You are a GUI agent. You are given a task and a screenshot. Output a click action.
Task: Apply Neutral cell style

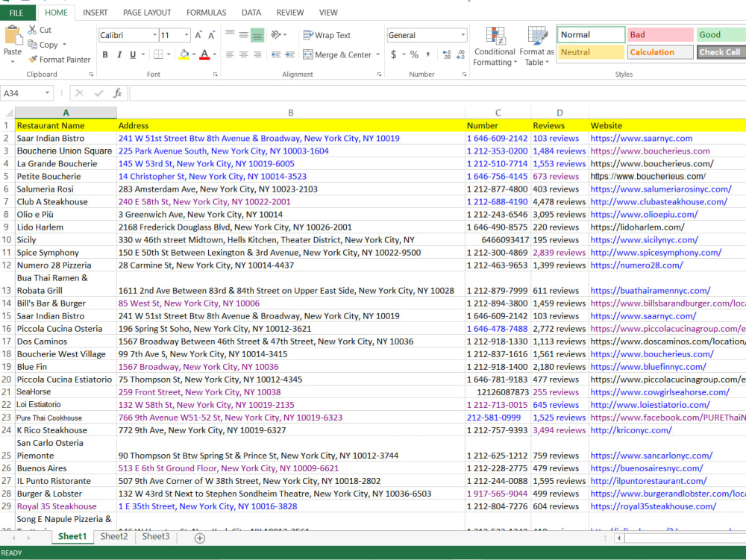590,51
